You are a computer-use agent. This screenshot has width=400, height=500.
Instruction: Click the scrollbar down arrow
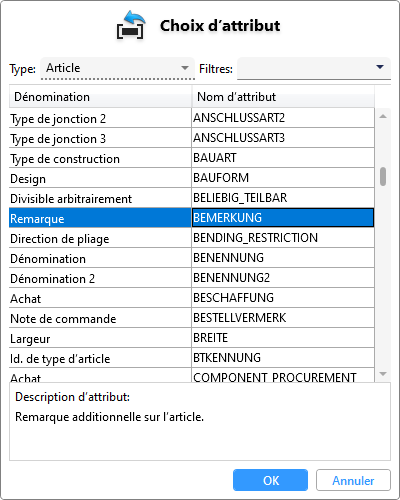(x=383, y=374)
